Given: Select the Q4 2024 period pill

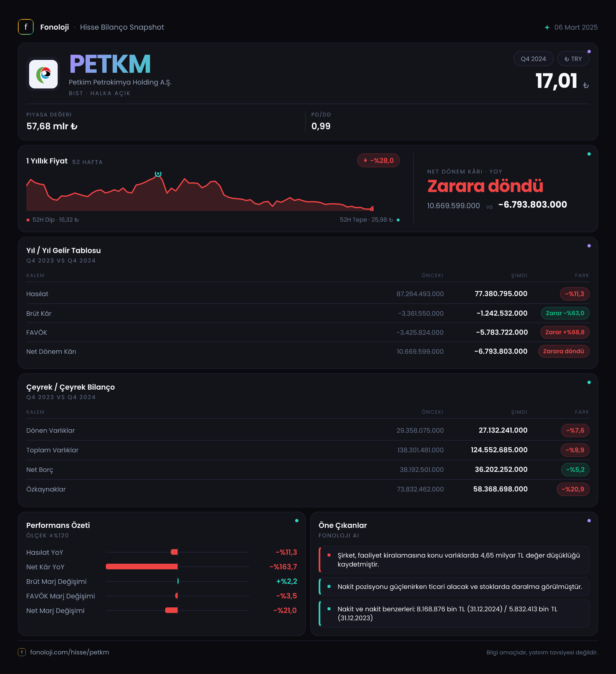Looking at the screenshot, I should [533, 59].
